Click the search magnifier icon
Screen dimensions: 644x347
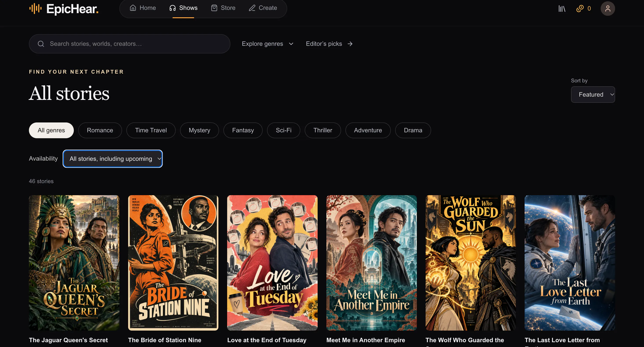(x=41, y=44)
